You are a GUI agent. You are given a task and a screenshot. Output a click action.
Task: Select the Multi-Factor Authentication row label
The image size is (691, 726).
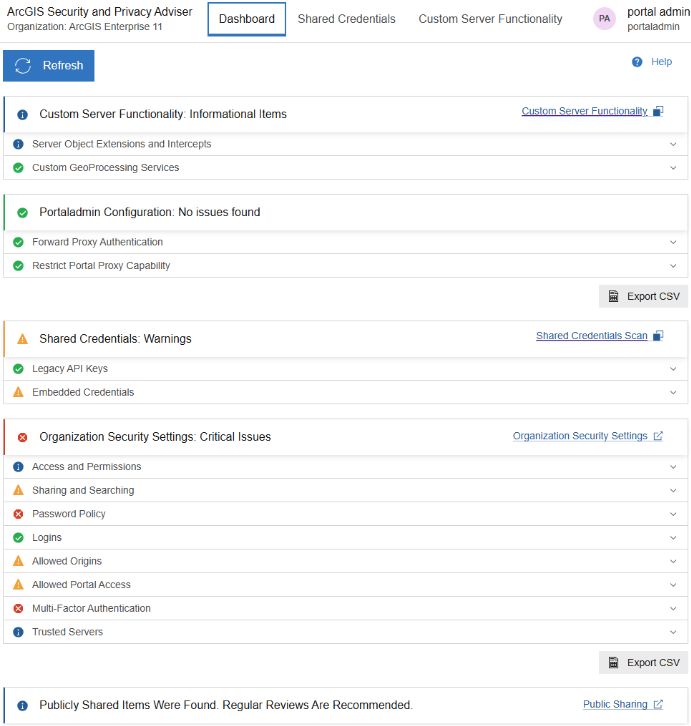point(91,608)
